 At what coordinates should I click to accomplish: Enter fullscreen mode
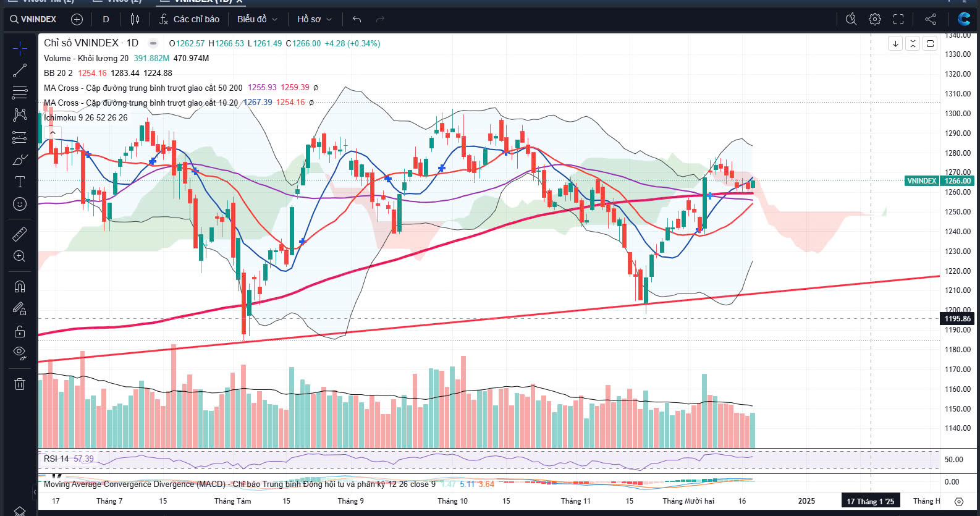pyautogui.click(x=898, y=19)
